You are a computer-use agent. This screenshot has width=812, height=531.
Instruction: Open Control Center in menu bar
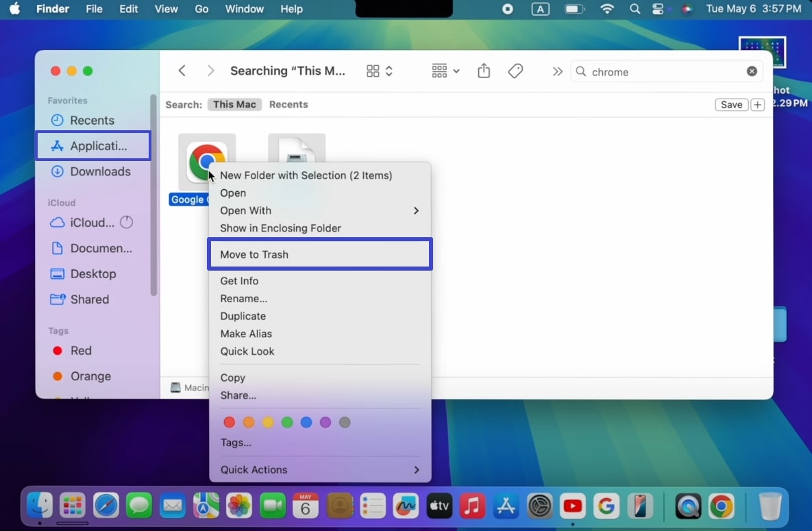coord(658,9)
